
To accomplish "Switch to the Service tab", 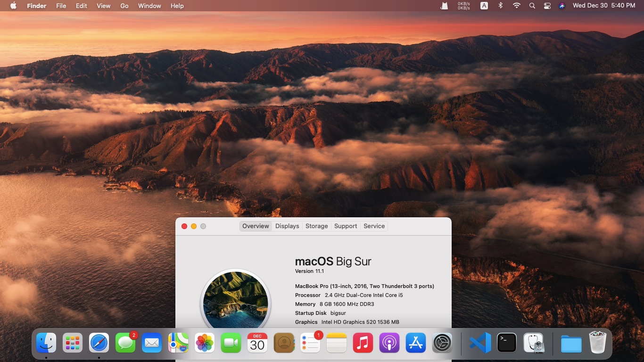I will tap(374, 226).
